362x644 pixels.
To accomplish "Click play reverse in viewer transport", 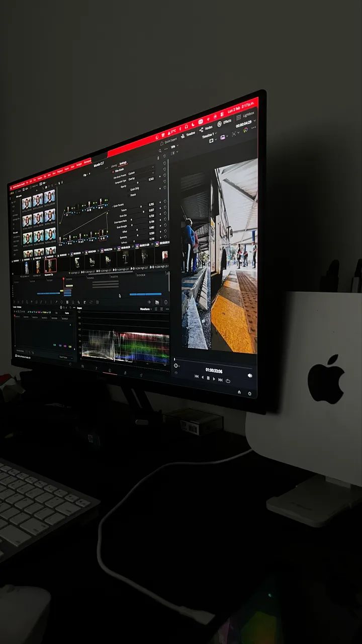I will [x=203, y=377].
